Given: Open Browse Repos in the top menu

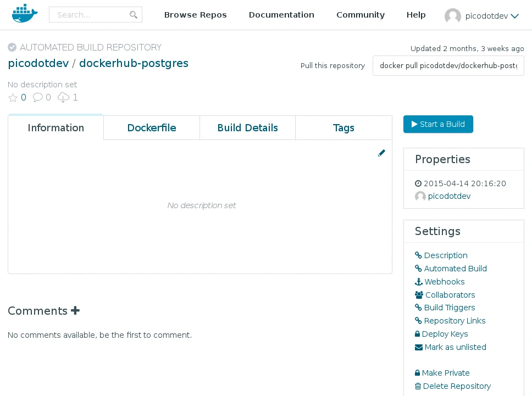Looking at the screenshot, I should [x=195, y=15].
